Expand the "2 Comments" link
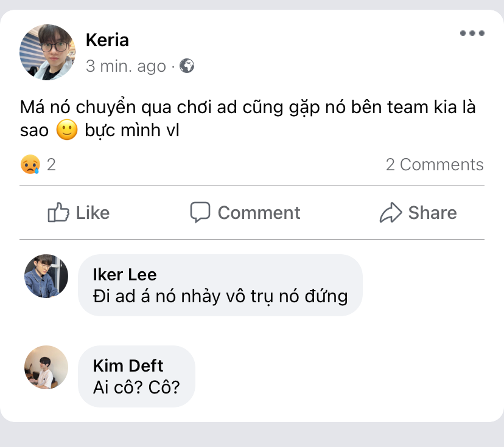Image resolution: width=504 pixels, height=447 pixels. [x=435, y=165]
